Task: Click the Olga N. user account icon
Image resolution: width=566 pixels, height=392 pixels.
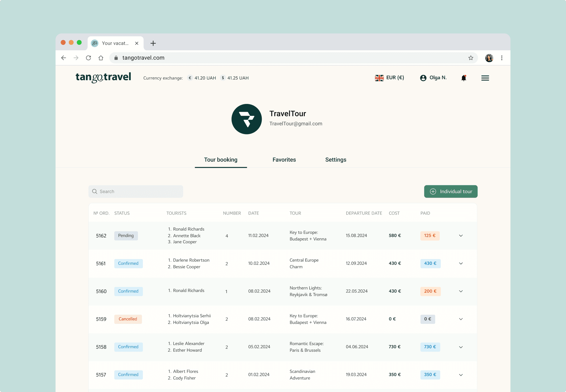Action: pyautogui.click(x=423, y=78)
